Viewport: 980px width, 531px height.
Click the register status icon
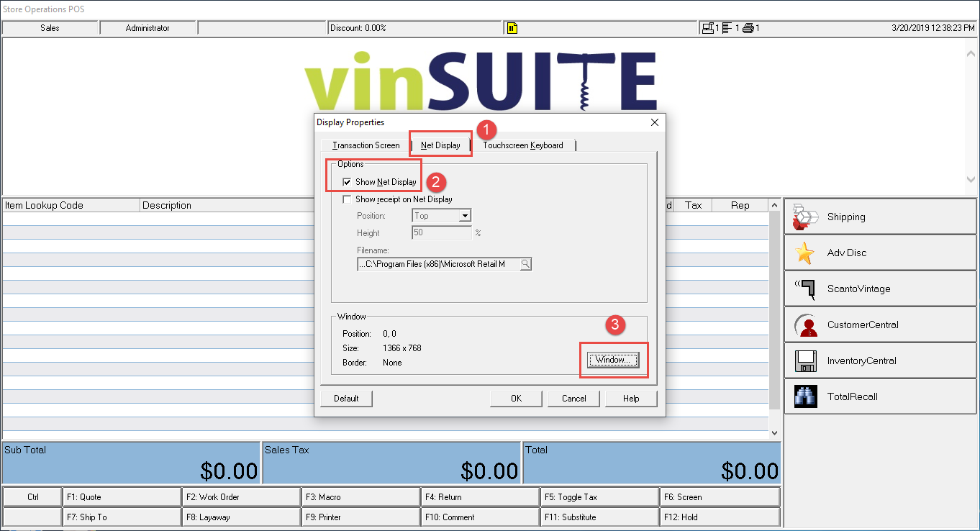(708, 28)
